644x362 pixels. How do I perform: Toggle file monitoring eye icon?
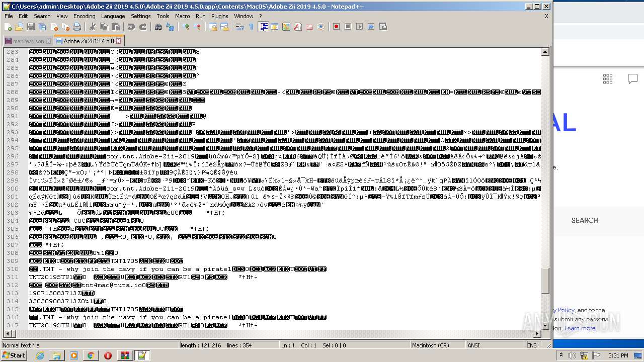point(321,27)
